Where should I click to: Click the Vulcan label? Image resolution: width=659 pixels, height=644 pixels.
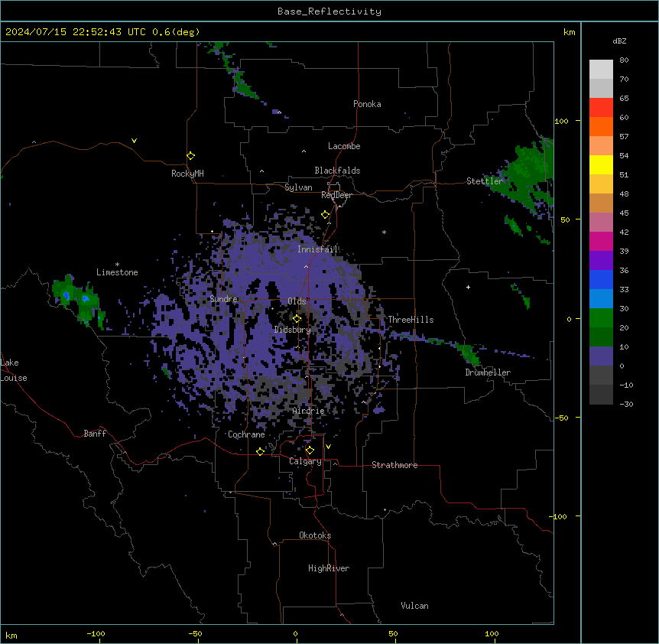[x=414, y=606]
